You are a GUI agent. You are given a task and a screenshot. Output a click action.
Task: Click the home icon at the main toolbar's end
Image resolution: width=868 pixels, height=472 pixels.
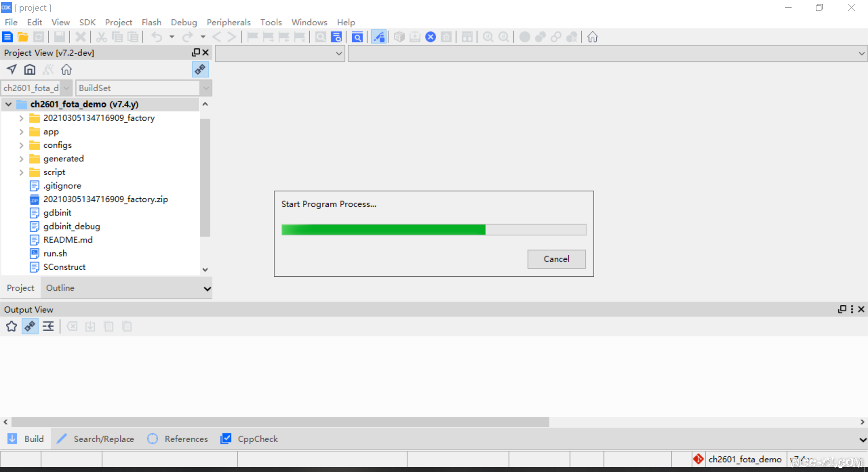592,37
